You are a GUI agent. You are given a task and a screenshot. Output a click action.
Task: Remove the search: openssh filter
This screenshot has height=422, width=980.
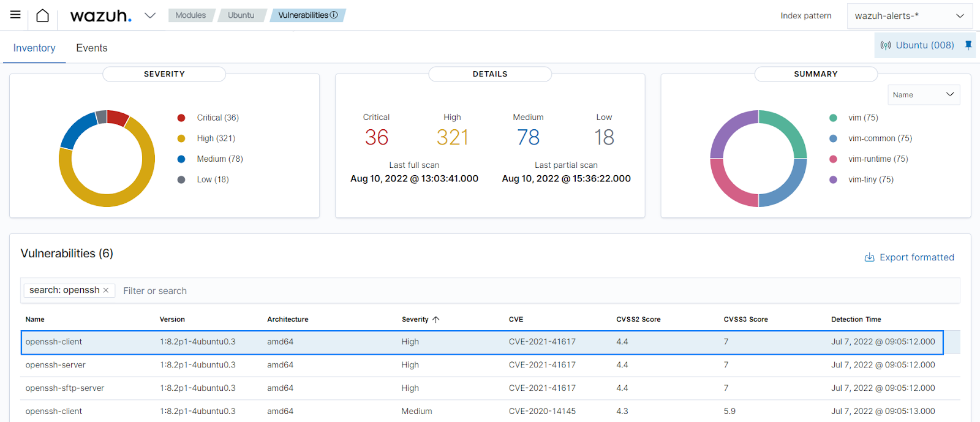click(x=106, y=290)
